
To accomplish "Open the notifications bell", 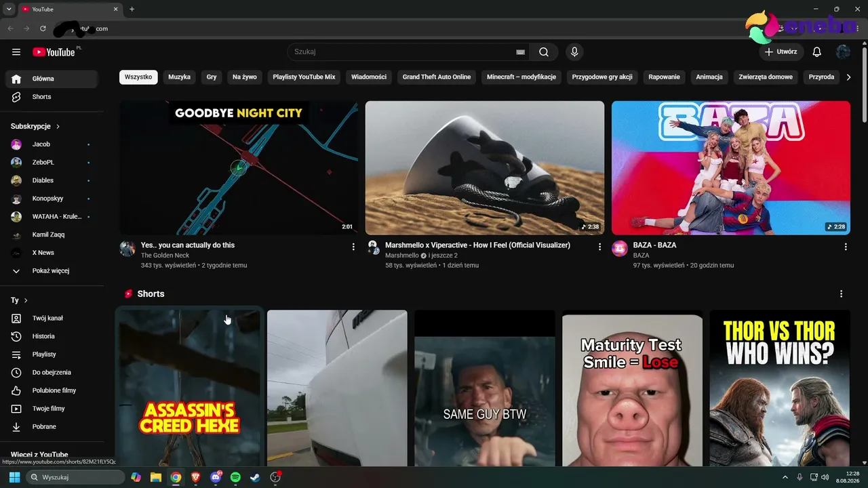I will coord(817,52).
